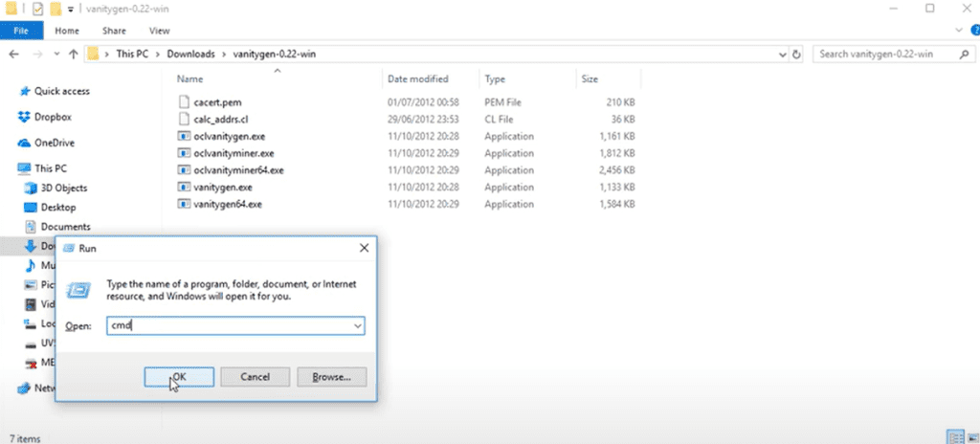Switch to the View ribbon tab
This screenshot has height=444, width=980.
[x=160, y=31]
